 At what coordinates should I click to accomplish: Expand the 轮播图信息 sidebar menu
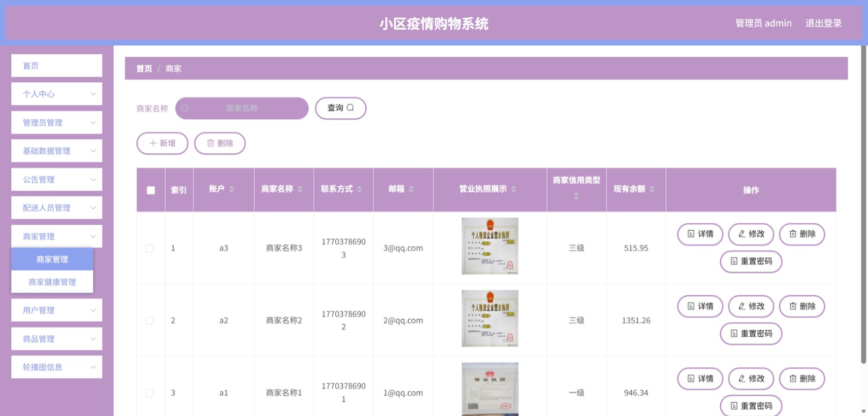coord(57,367)
